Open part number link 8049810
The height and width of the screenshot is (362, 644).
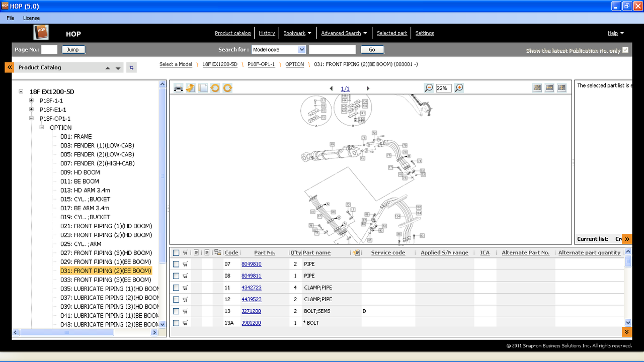pyautogui.click(x=252, y=264)
